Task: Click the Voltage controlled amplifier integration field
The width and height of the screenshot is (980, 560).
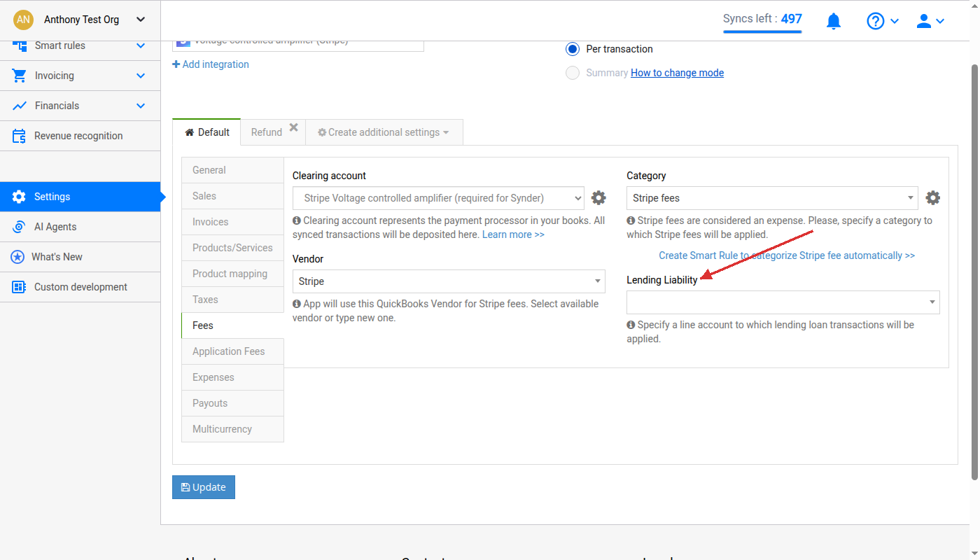Action: click(x=298, y=45)
